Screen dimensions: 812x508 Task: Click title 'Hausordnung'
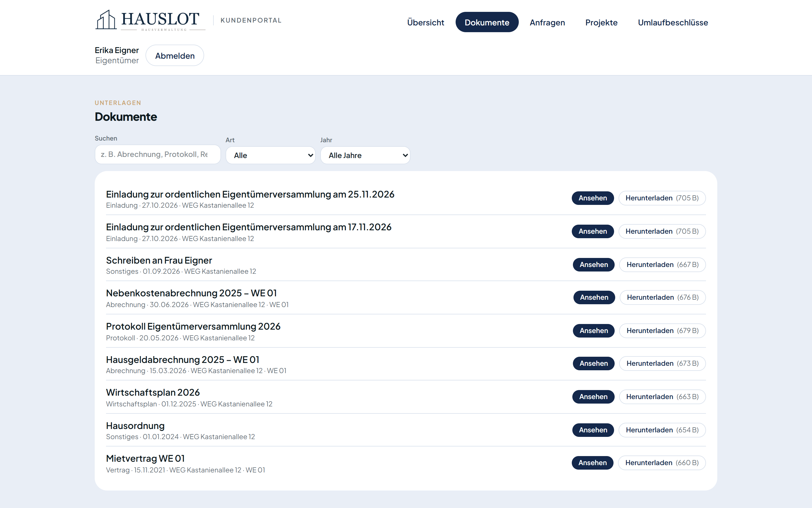tap(135, 426)
